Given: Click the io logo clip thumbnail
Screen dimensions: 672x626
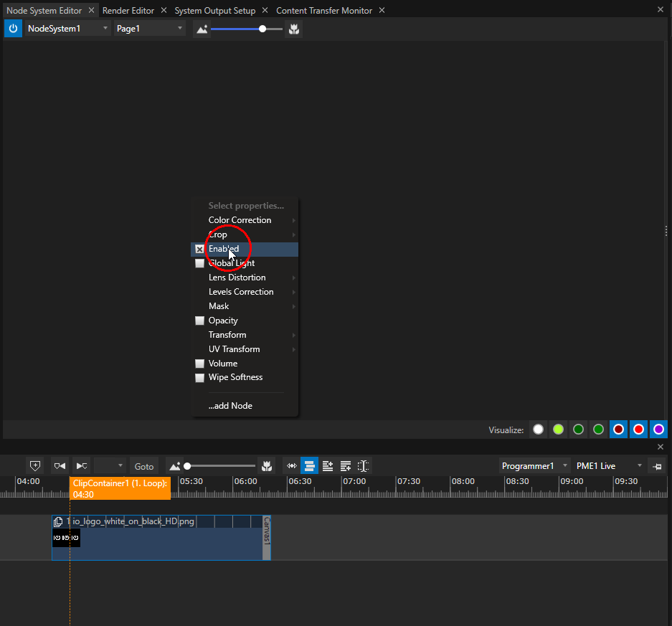Looking at the screenshot, I should click(x=66, y=537).
